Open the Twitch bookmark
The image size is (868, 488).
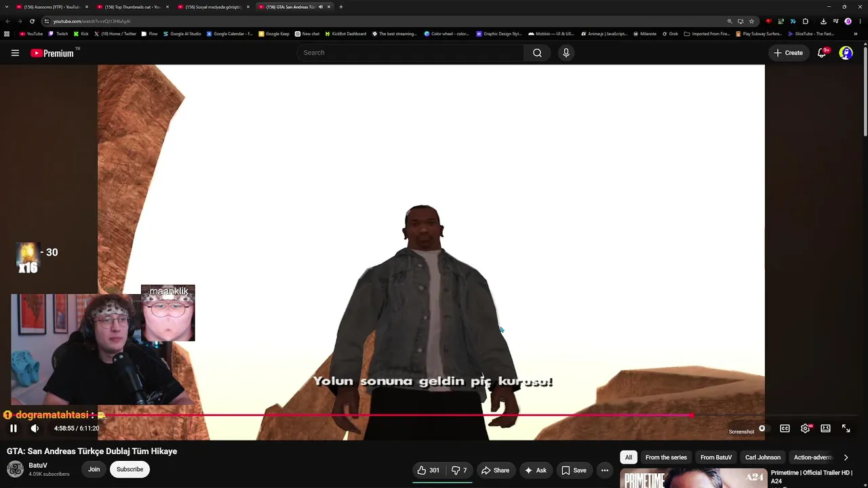click(x=58, y=34)
